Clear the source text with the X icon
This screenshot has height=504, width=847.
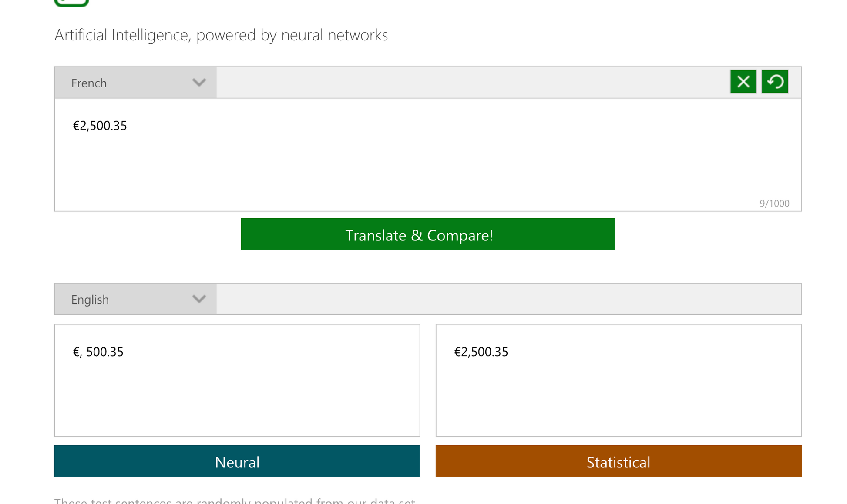(743, 82)
